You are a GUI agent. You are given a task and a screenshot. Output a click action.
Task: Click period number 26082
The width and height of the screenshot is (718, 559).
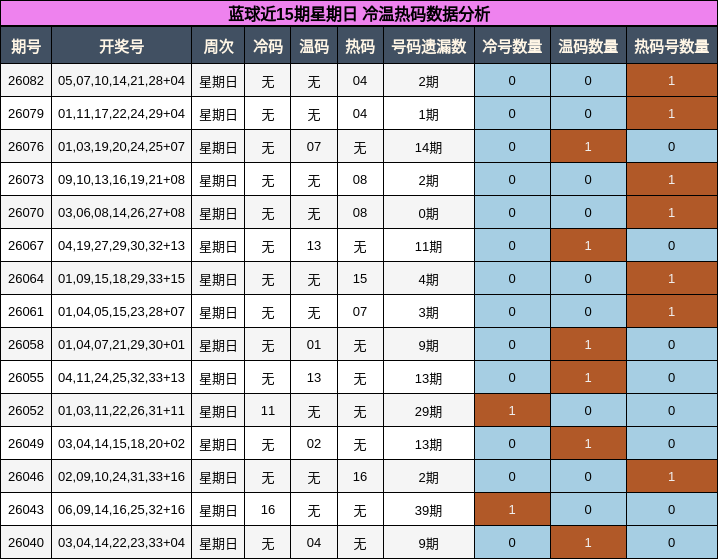point(26,81)
